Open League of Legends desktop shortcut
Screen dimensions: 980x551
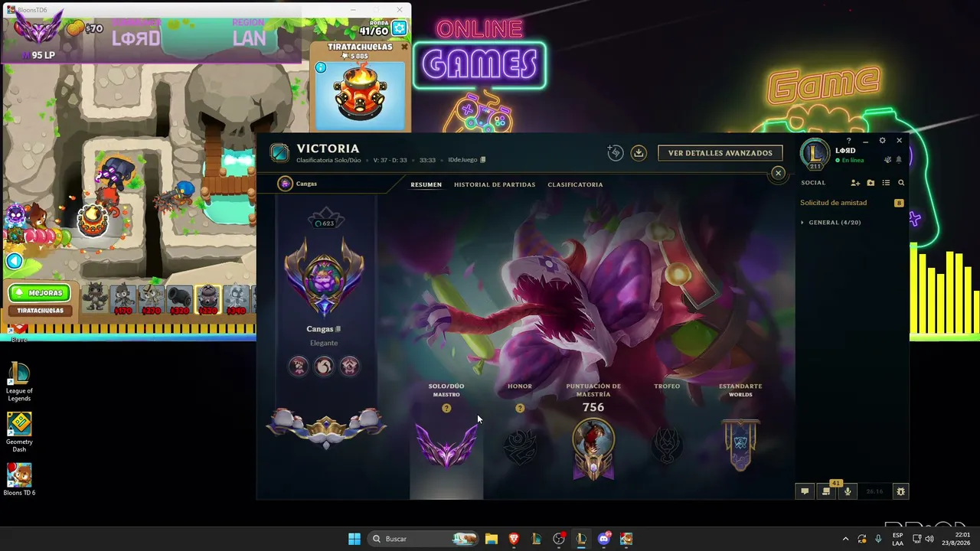(x=19, y=382)
